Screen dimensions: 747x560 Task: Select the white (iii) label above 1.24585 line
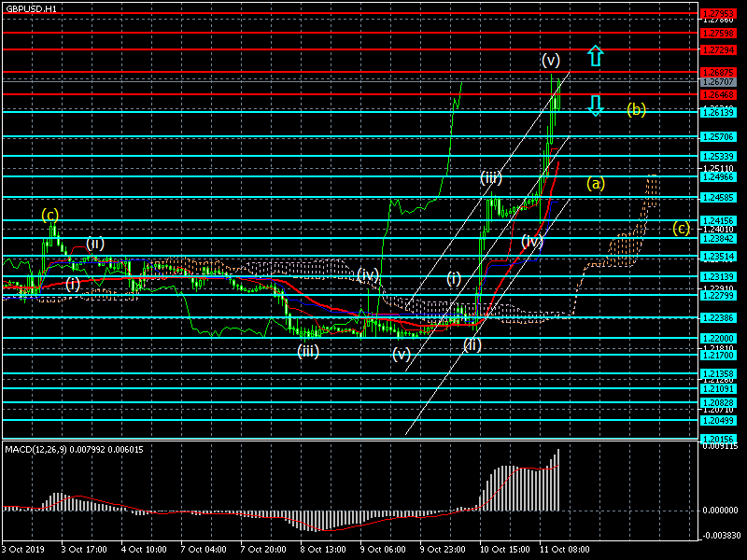pos(491,177)
